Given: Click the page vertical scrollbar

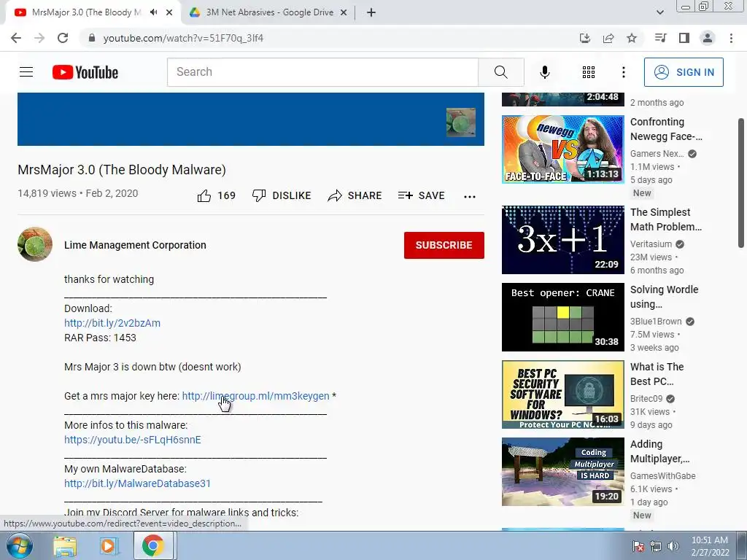Looking at the screenshot, I should 742,183.
